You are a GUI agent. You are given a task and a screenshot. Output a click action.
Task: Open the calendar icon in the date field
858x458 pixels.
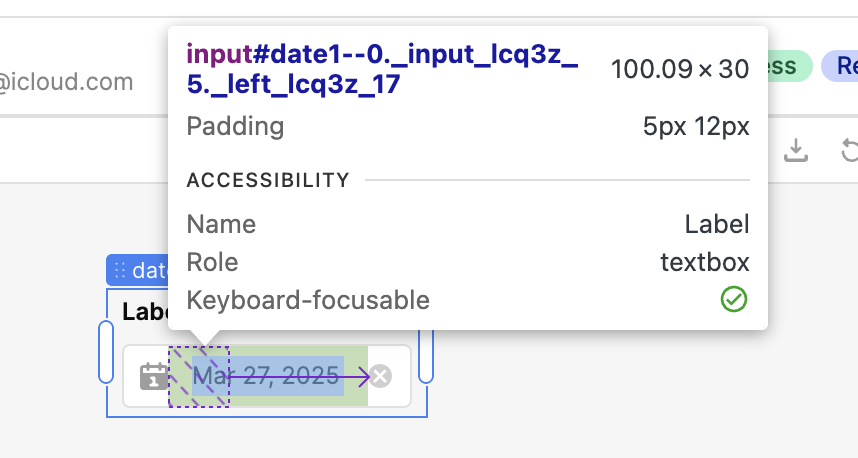(x=154, y=376)
